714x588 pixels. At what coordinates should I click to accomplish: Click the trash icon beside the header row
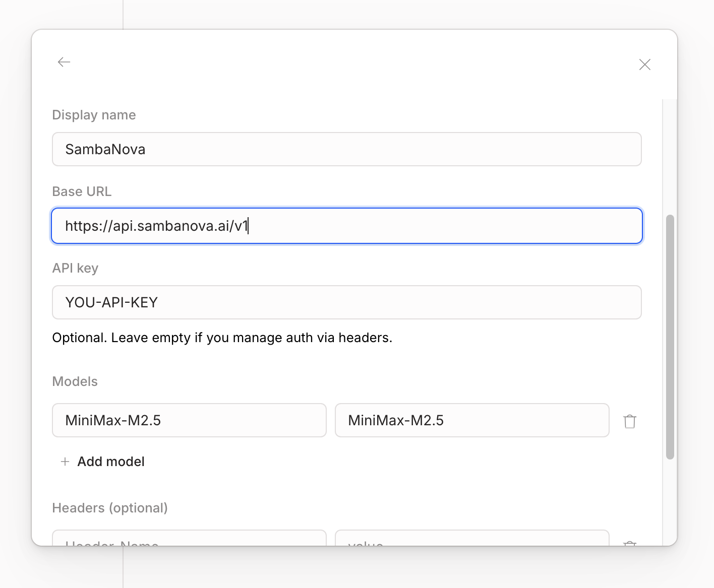click(x=629, y=545)
